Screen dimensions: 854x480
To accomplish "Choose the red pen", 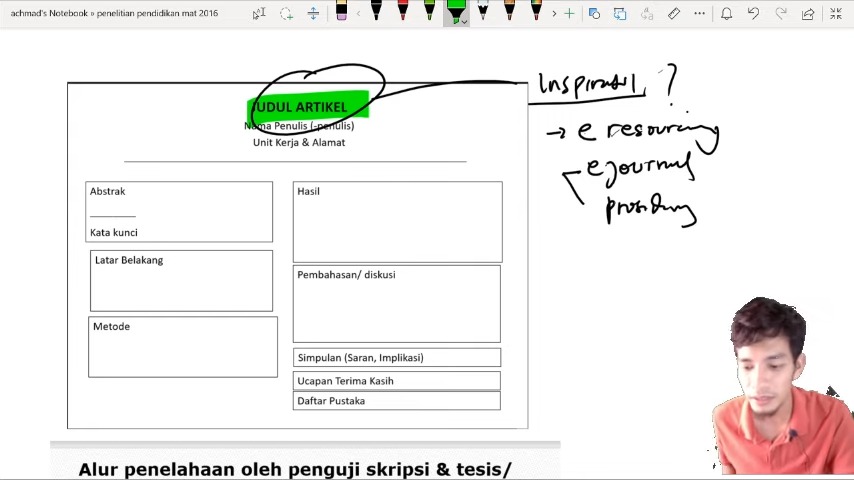I will (402, 11).
